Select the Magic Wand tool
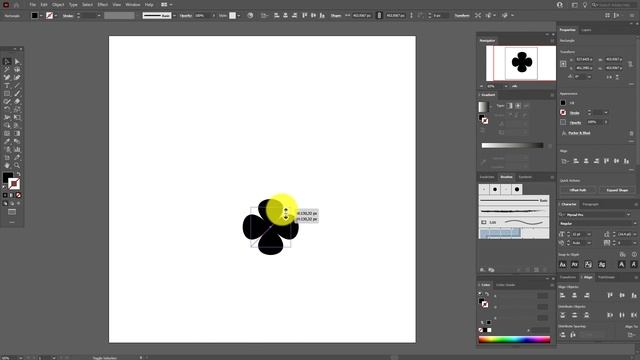Image resolution: width=640 pixels, height=360 pixels. [x=7, y=70]
